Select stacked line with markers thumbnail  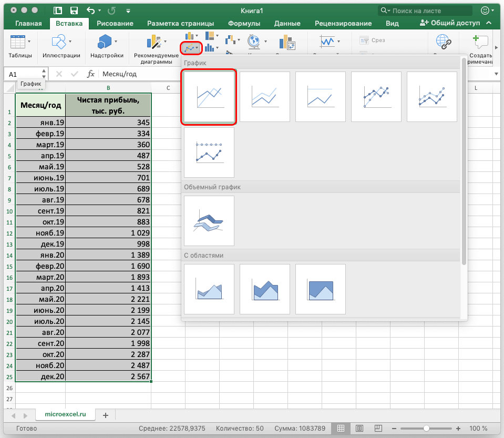[431, 97]
